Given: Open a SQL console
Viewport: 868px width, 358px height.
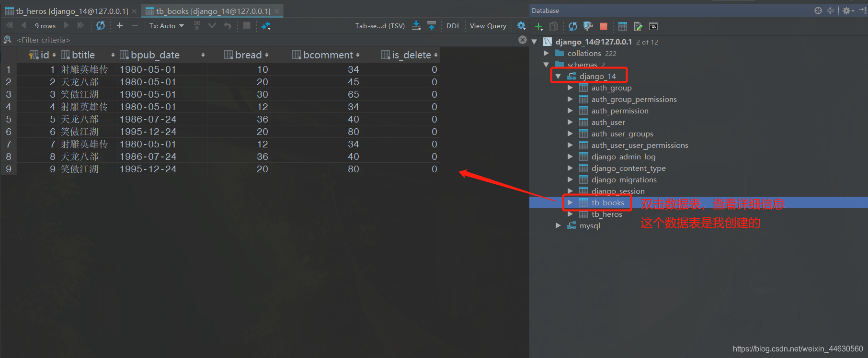Looking at the screenshot, I should [653, 26].
